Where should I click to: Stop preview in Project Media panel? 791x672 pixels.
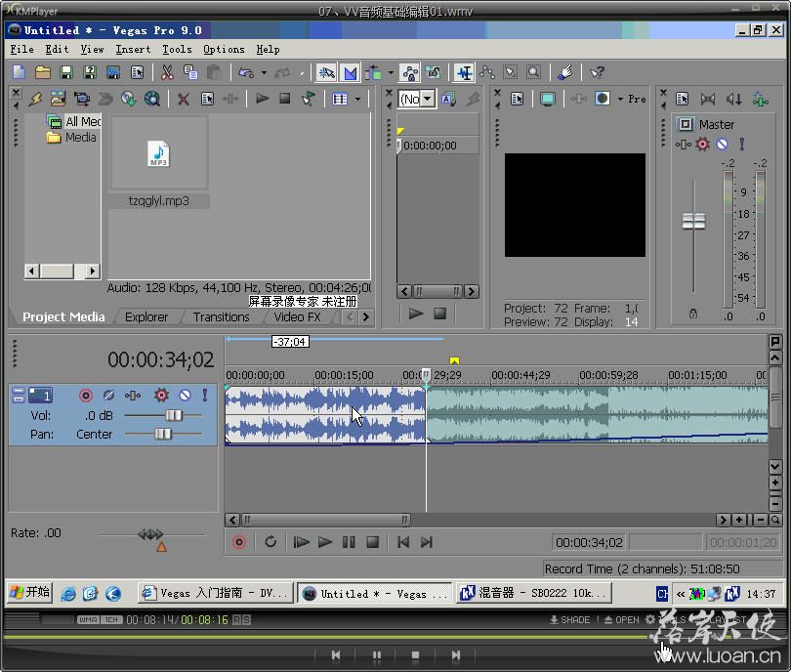point(285,99)
